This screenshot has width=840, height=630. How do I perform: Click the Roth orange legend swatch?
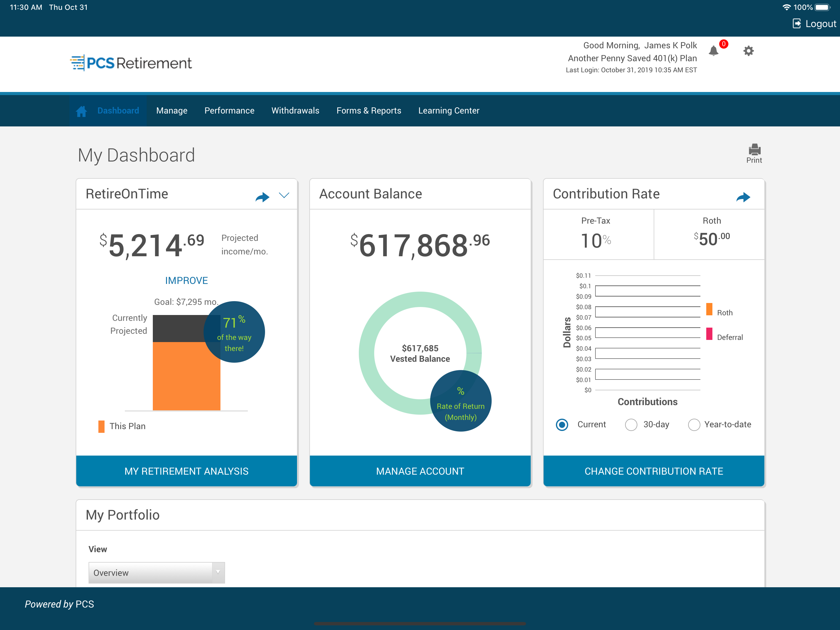coord(709,309)
